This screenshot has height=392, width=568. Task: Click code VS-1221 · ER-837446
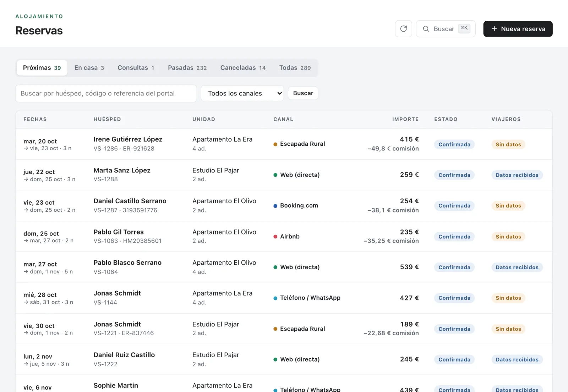pos(124,333)
